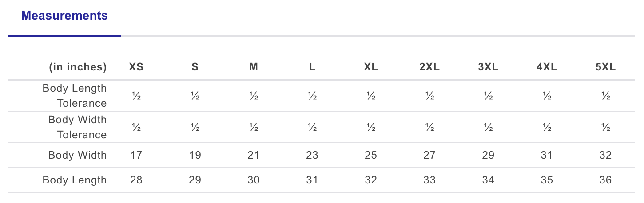Click the Body Width Tolerance row label
Viewport: 644px width, 203px height.
point(78,127)
